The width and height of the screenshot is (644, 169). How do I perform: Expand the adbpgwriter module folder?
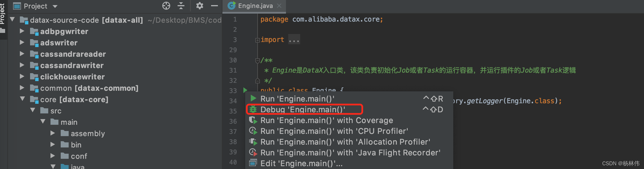[x=22, y=31]
